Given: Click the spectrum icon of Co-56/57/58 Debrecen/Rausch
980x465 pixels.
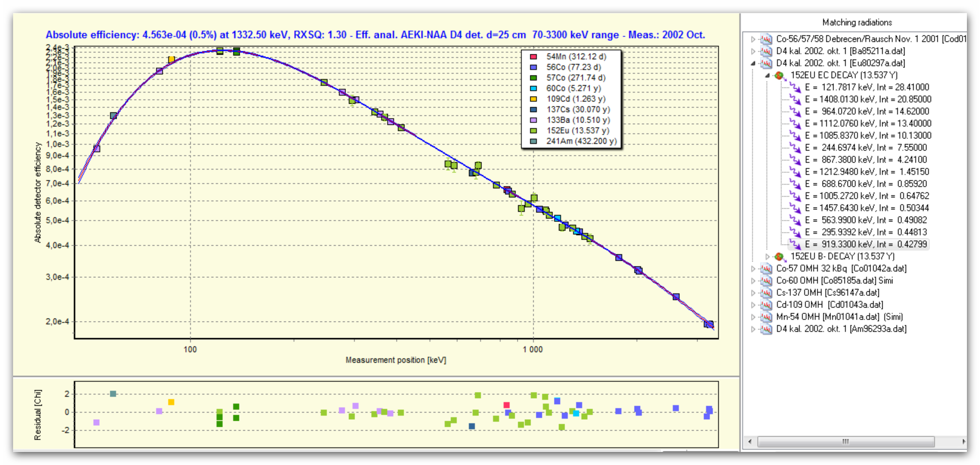Looking at the screenshot, I should click(x=766, y=39).
